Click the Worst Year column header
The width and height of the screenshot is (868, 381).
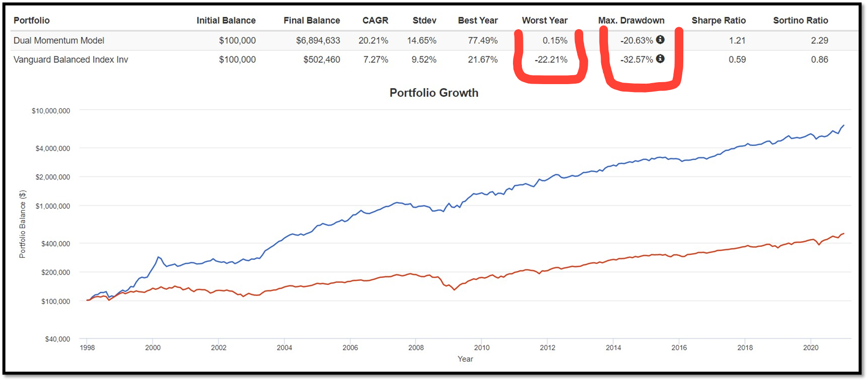tap(545, 20)
